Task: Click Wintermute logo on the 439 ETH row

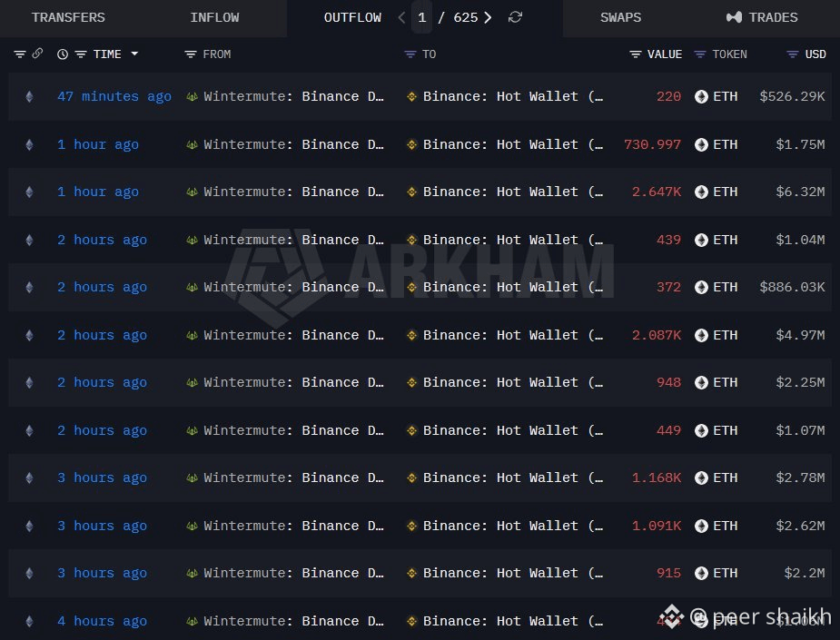Action: click(x=192, y=240)
